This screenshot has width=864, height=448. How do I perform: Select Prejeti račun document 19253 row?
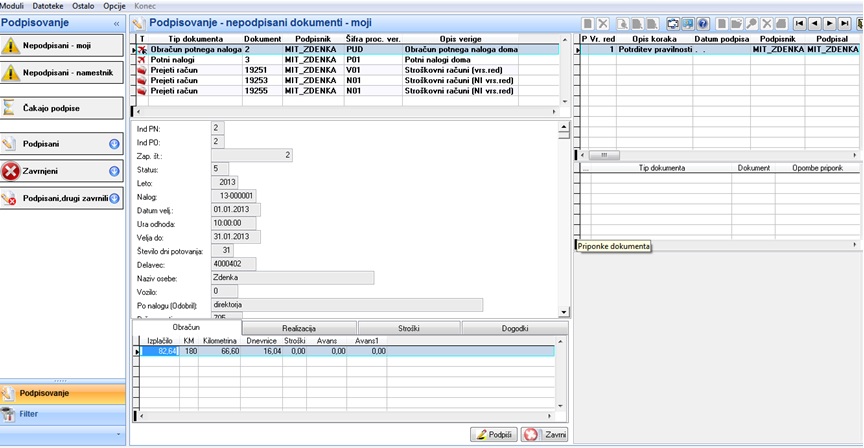pos(346,80)
